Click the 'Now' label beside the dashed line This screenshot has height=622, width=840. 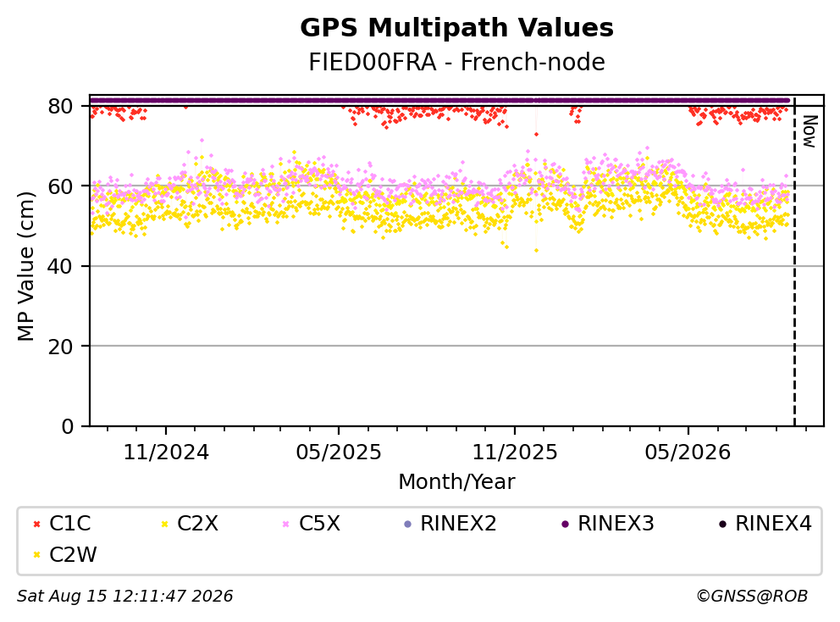click(x=810, y=131)
